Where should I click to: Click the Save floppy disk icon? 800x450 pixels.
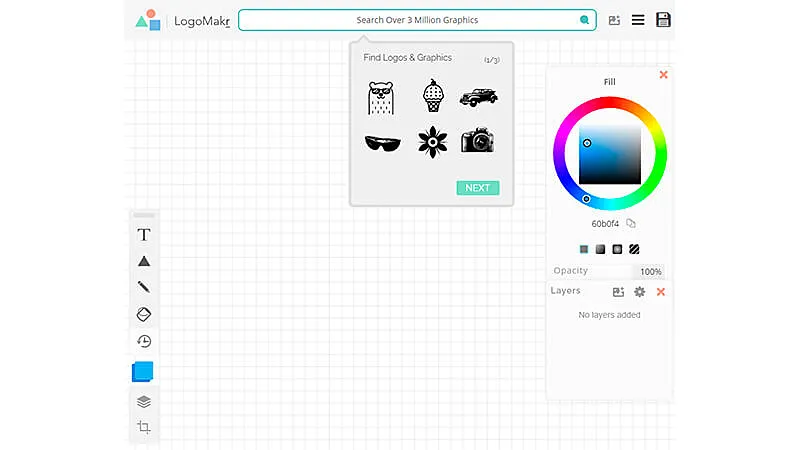click(663, 20)
